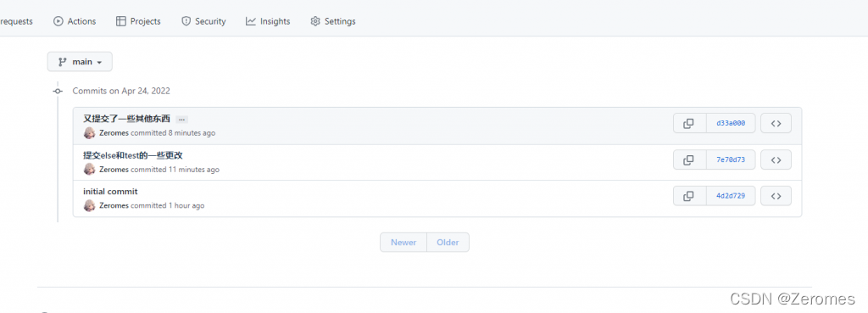
Task: Open the Actions tab
Action: click(75, 21)
